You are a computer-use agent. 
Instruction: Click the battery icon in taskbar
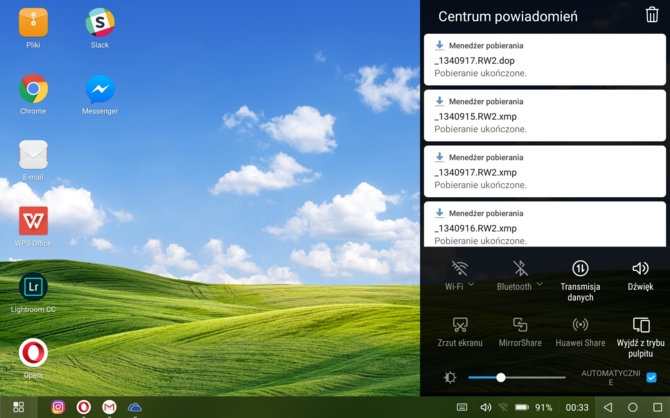(x=522, y=407)
